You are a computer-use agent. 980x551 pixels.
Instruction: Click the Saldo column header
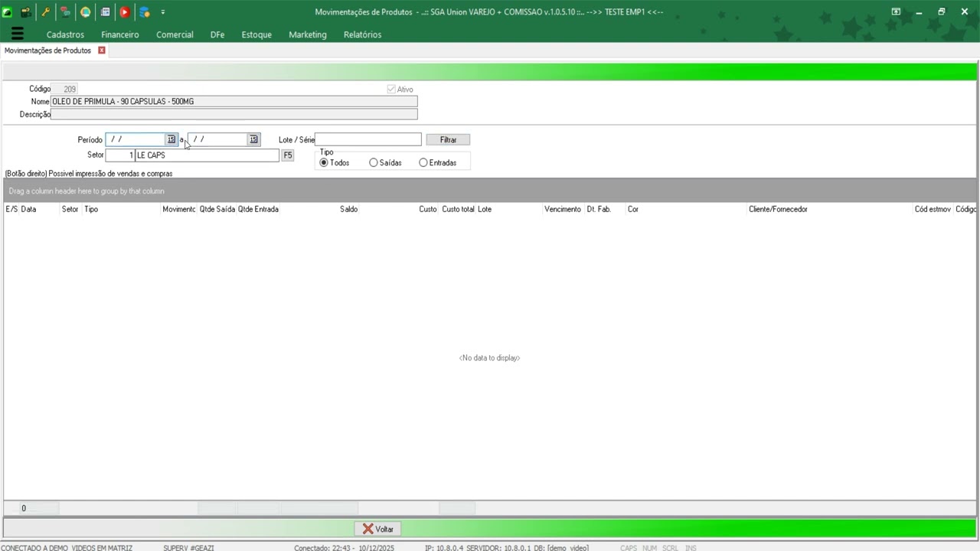320,209
